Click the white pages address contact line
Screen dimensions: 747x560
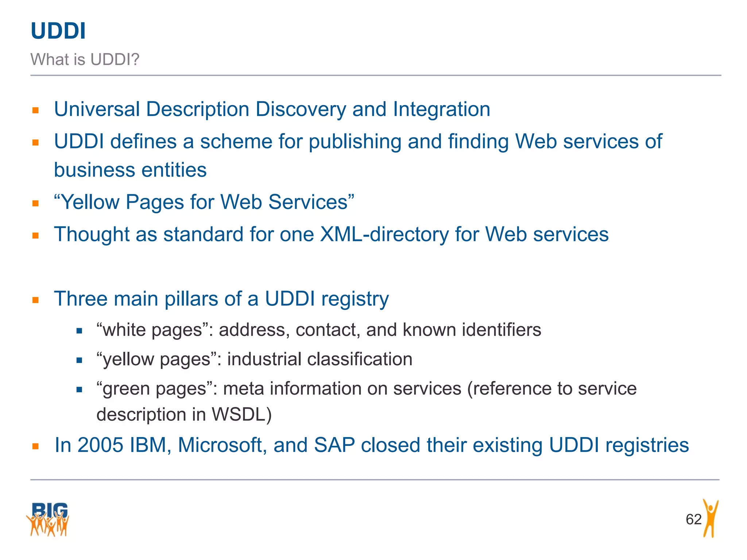click(319, 330)
